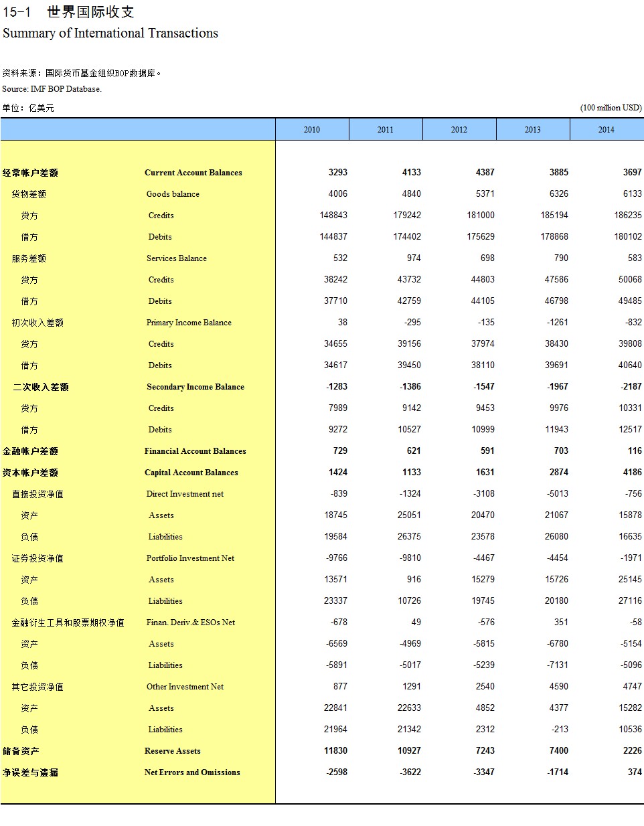
Task: Click value 4840 in Goods balance row
Action: coord(412,193)
